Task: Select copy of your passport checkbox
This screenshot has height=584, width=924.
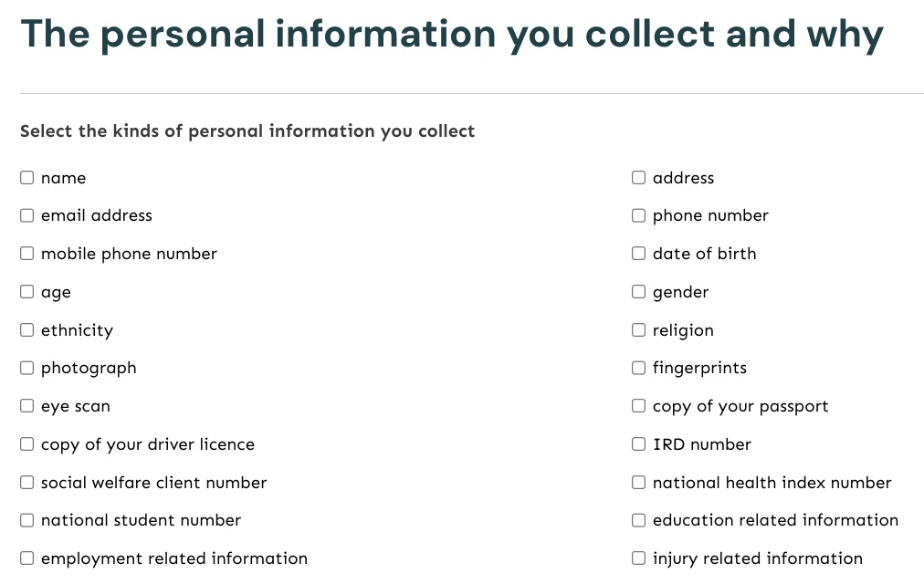Action: [x=639, y=406]
